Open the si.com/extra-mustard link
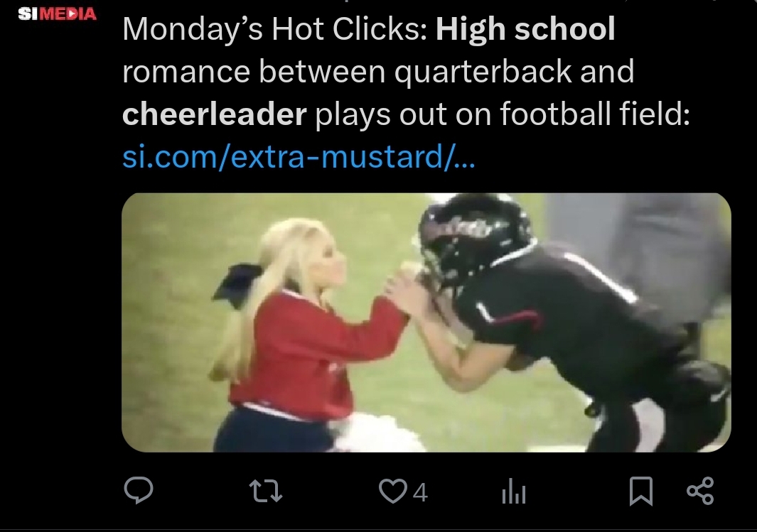757x532 pixels. coord(299,157)
